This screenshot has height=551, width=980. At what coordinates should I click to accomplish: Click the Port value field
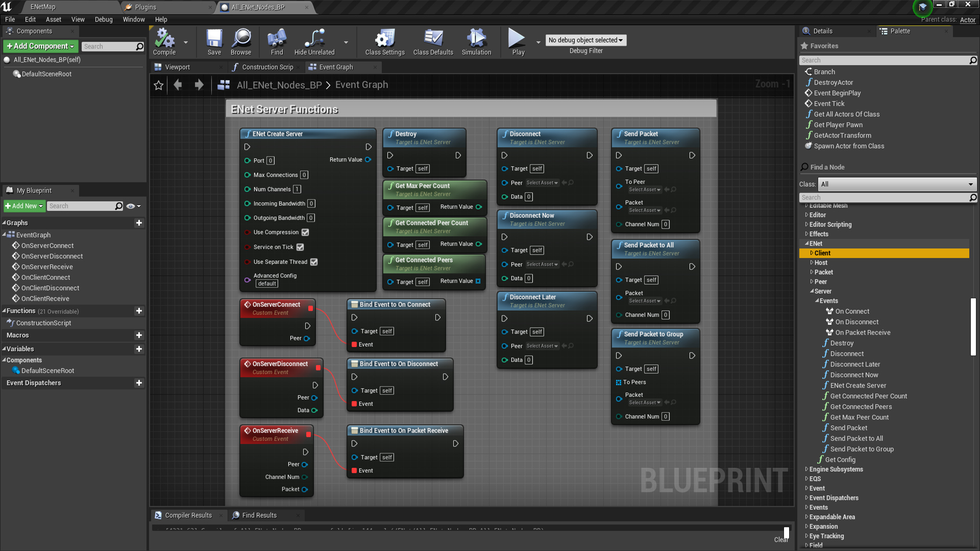(x=271, y=161)
